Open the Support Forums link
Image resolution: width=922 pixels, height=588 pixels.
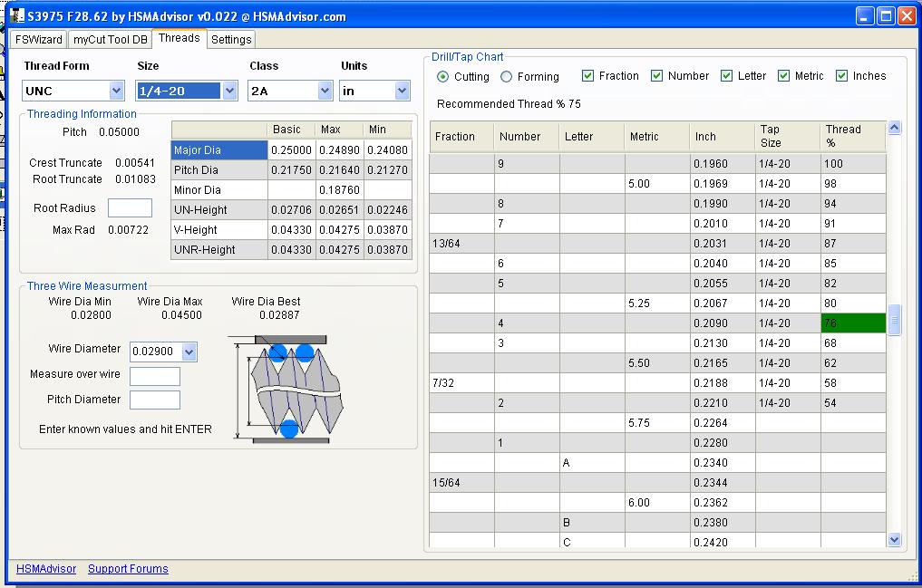point(128,569)
